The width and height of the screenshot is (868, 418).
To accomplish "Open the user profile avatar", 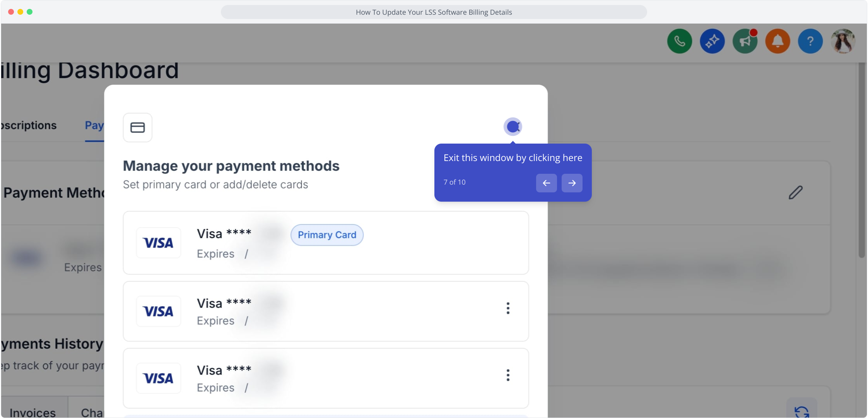I will coord(843,41).
